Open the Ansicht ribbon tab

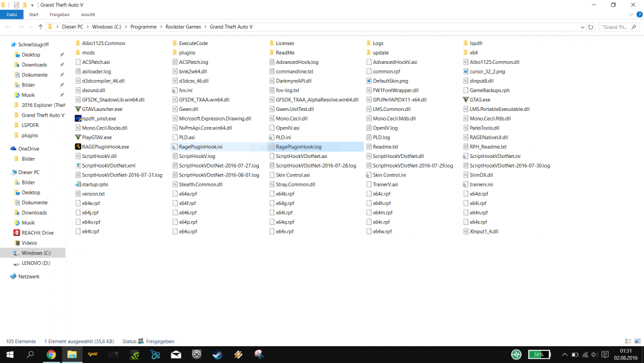(88, 14)
